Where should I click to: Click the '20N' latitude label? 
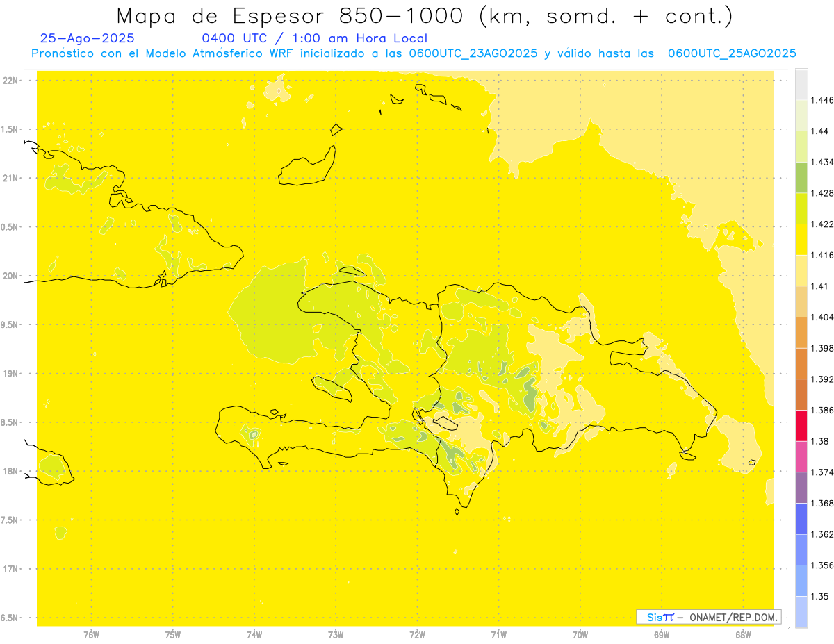click(12, 276)
